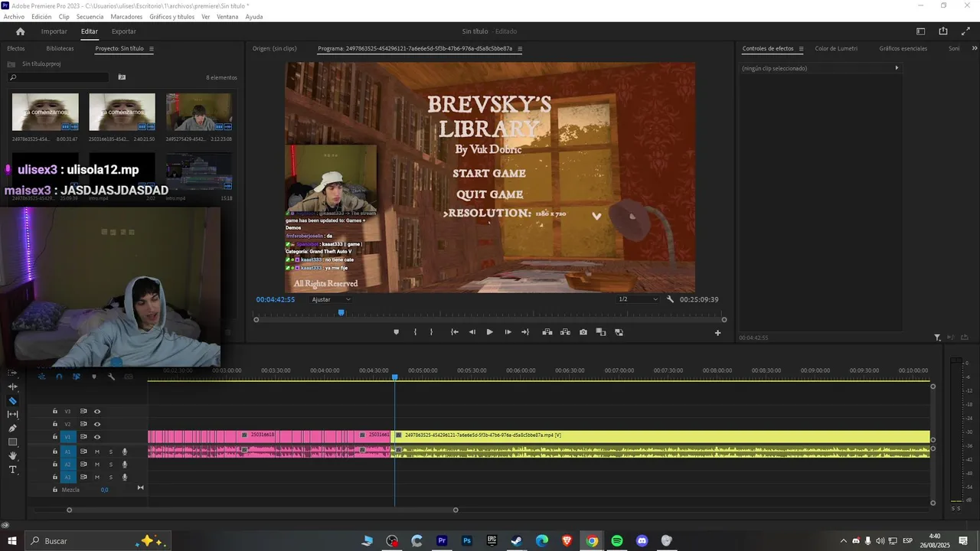Lock track V3
Viewport: 980px width, 551px height.
pyautogui.click(x=54, y=412)
